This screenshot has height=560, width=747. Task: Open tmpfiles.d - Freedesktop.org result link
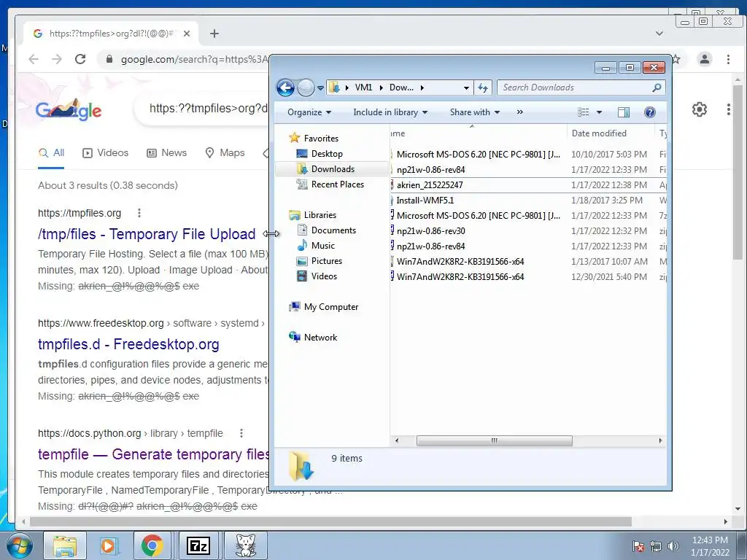pyautogui.click(x=128, y=344)
